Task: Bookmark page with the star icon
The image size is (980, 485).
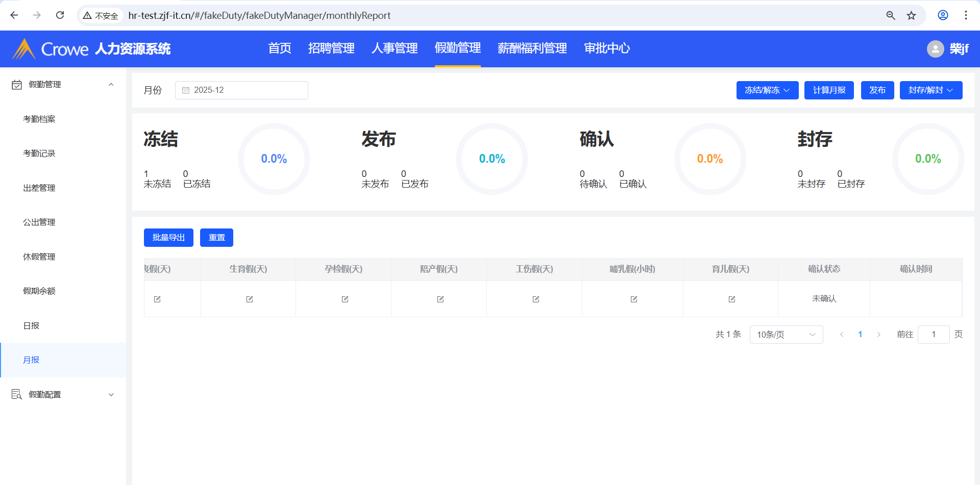Action: 911,15
